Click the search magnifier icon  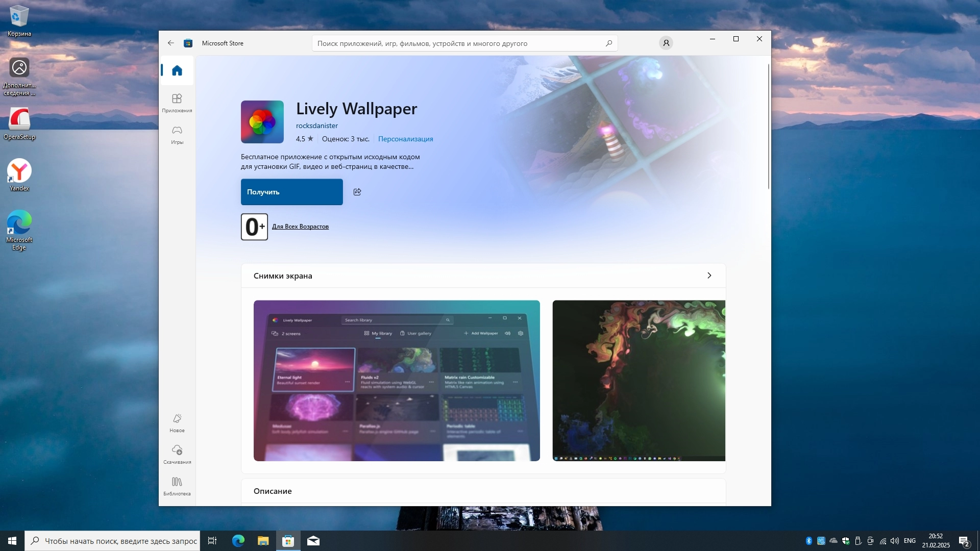click(609, 43)
